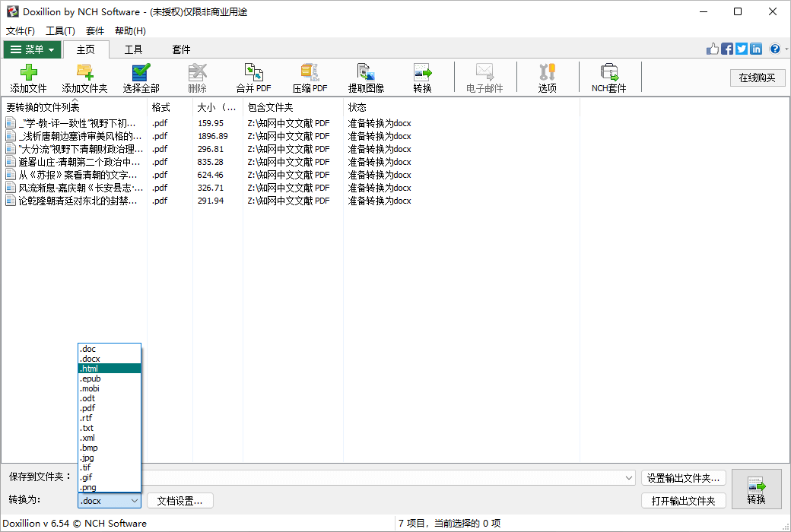
Task: Open the File (文件(F)) menu
Action: 21,30
